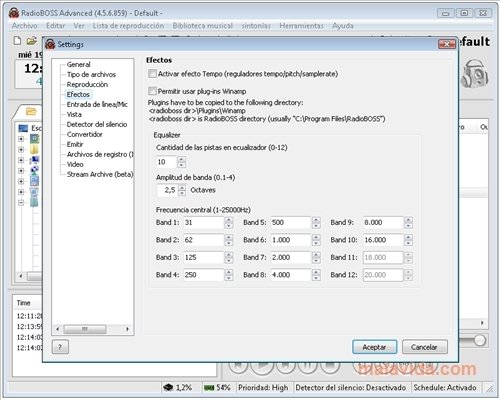Screen dimensions: 500x400
Task: Click the equalizer track count stepper
Action: (x=181, y=162)
